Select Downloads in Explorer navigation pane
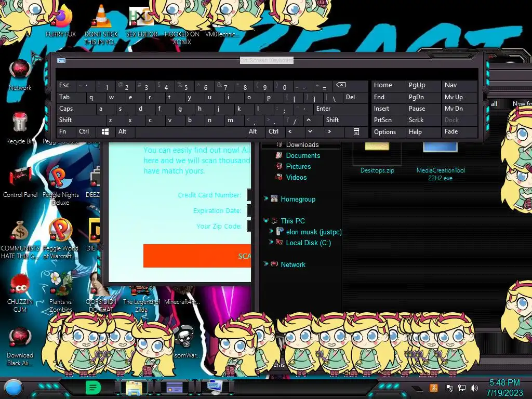The image size is (532, 399). coord(302,145)
